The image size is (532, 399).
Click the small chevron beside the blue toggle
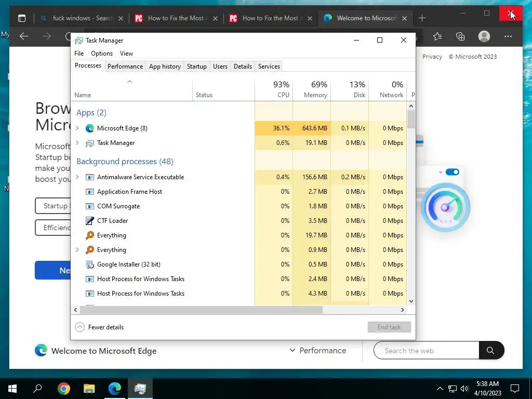[x=441, y=172]
